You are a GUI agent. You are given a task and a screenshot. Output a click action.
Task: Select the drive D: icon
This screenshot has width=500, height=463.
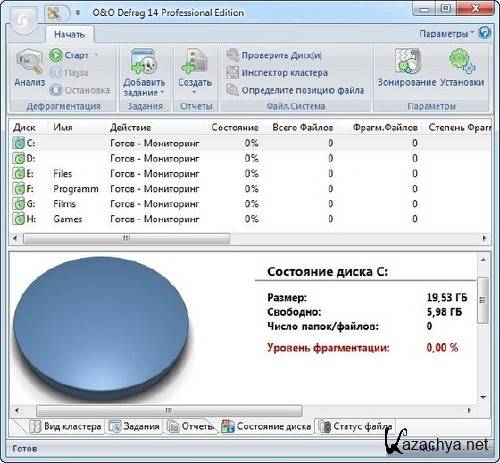(x=19, y=158)
